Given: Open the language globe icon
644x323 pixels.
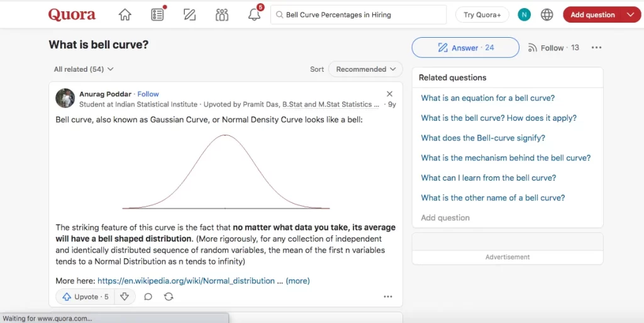Looking at the screenshot, I should tap(547, 14).
